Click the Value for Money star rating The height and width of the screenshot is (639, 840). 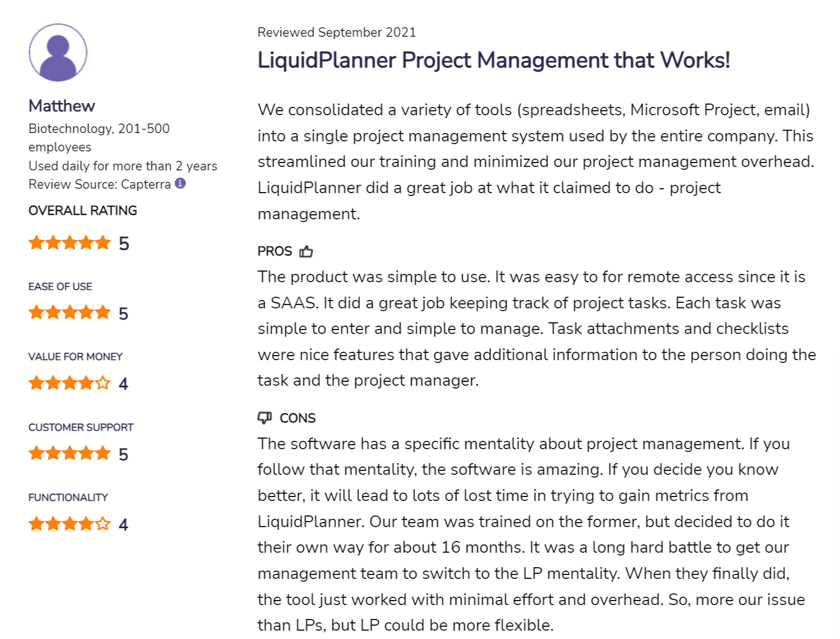(x=70, y=383)
